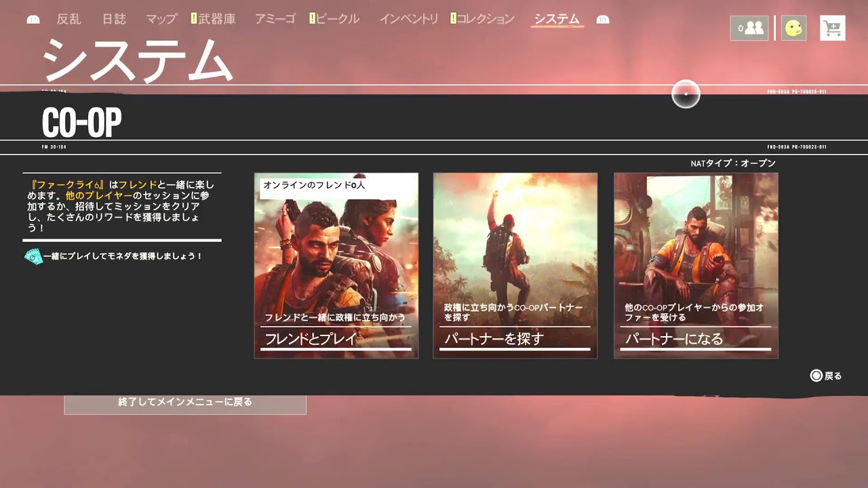
Task: Open the store cart icon
Action: point(832,28)
